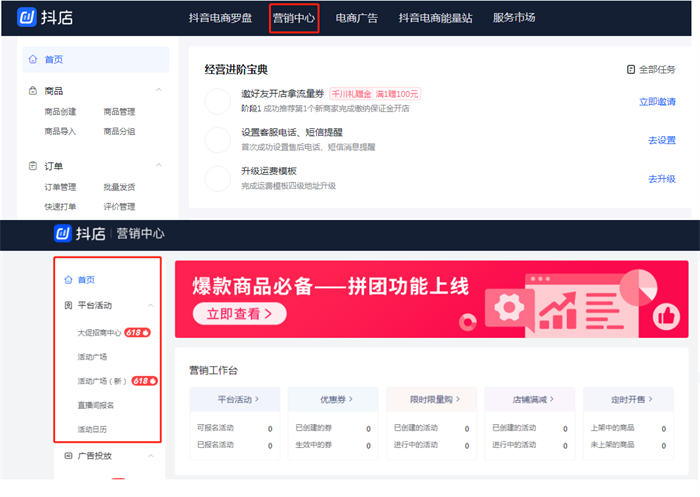The image size is (700, 497).
Task: Open 全部任务 text link
Action: 657,70
